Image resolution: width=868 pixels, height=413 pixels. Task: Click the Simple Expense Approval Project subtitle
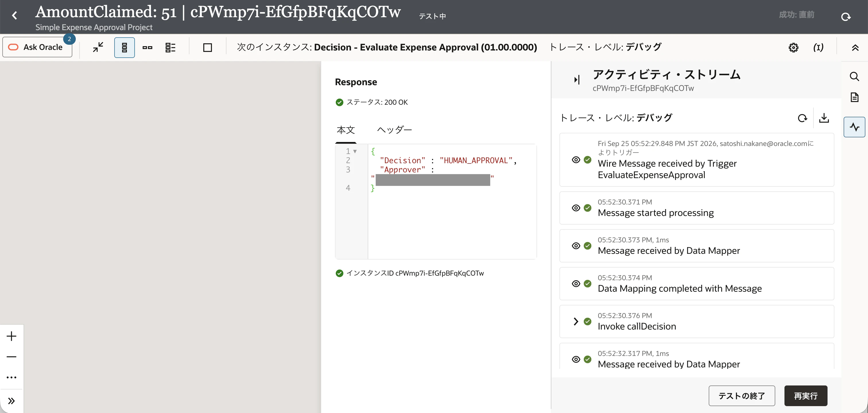[x=94, y=27]
